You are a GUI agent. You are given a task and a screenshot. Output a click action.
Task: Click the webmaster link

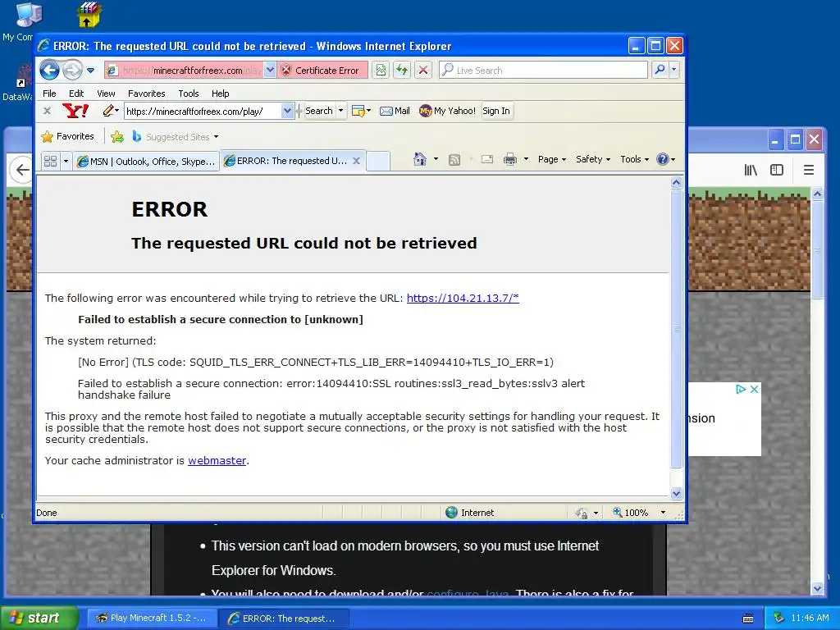coord(217,461)
